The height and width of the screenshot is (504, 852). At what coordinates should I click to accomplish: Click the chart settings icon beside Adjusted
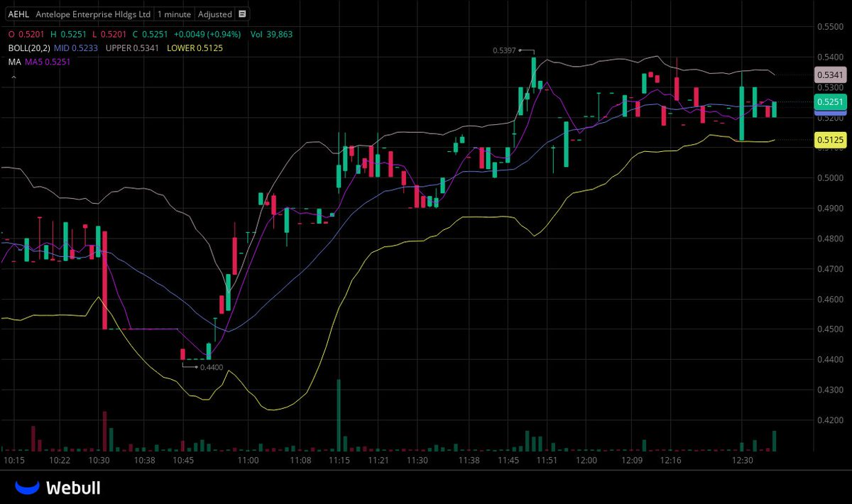point(242,14)
